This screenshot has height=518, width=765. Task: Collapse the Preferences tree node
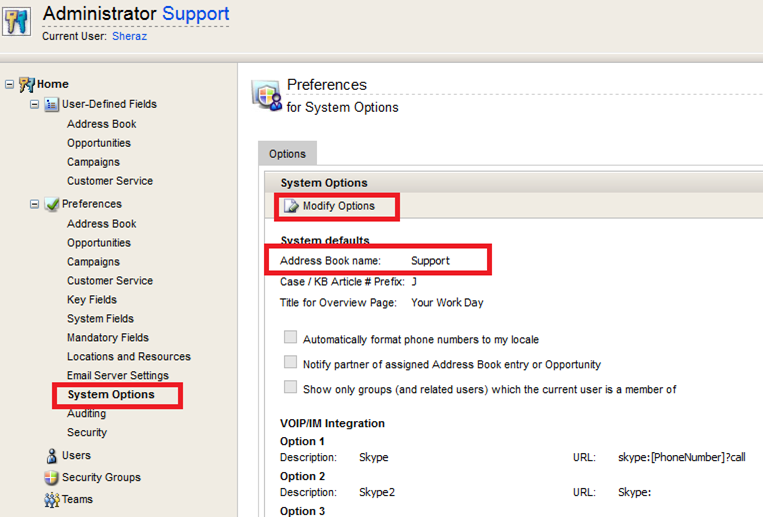35,204
